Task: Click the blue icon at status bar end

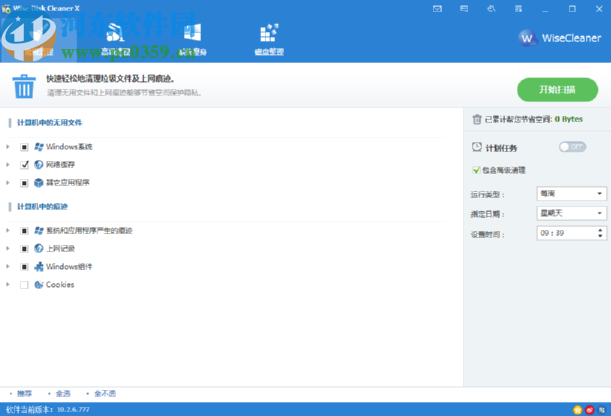Action: click(602, 410)
